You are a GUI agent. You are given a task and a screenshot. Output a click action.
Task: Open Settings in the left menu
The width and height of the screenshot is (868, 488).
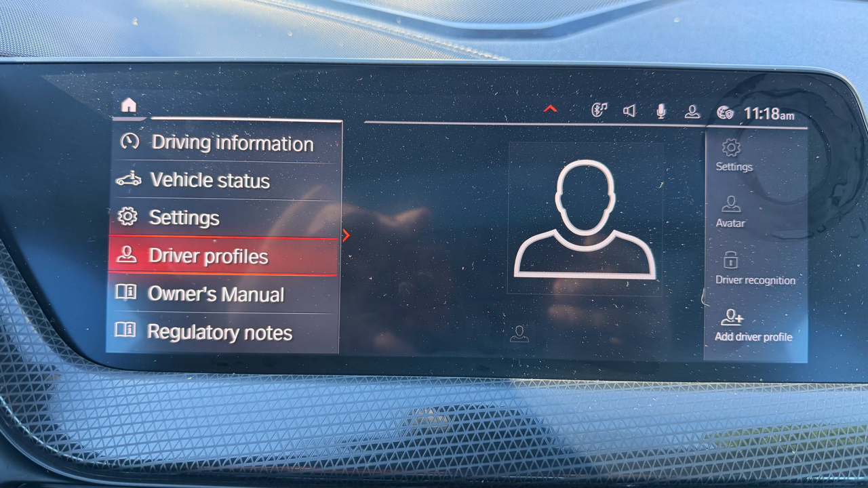pyautogui.click(x=184, y=218)
